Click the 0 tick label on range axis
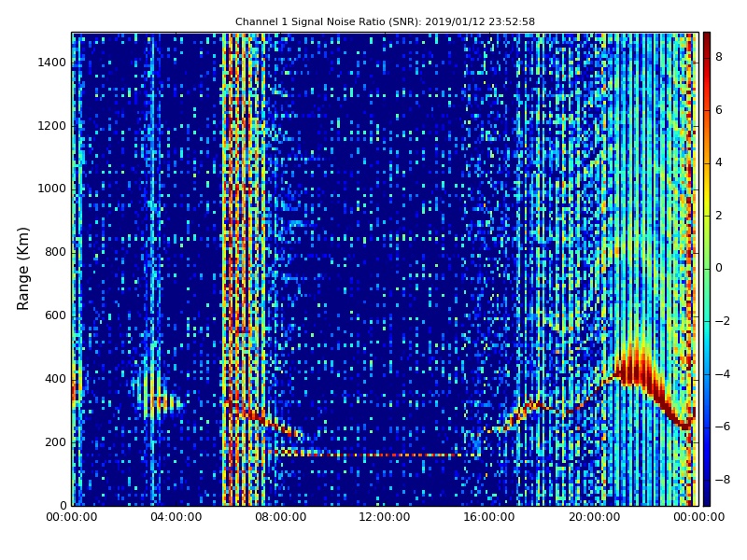Viewport: 747px width, 560px height. coord(63,506)
